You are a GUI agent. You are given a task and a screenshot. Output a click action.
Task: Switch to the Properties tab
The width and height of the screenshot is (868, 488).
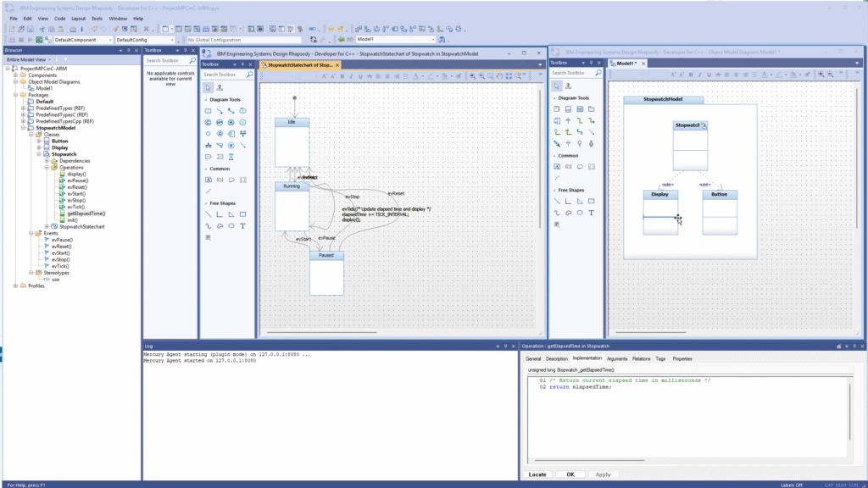682,358
